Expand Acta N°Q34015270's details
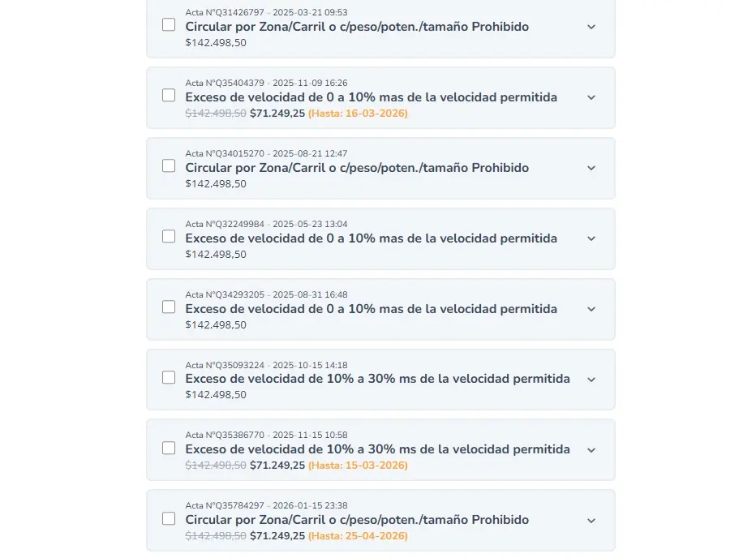 tap(591, 168)
